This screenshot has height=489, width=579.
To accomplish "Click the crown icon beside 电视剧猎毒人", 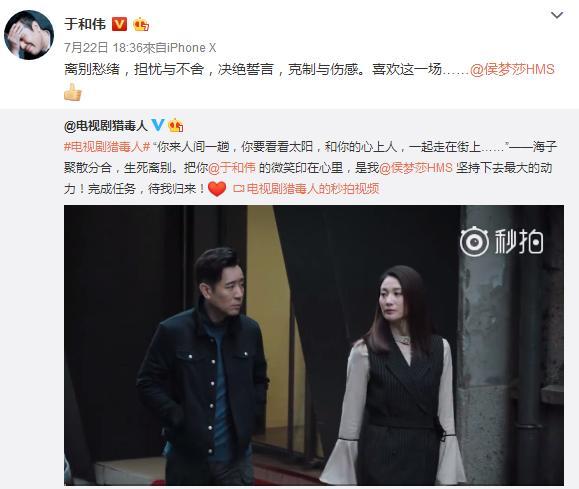I will tap(176, 126).
